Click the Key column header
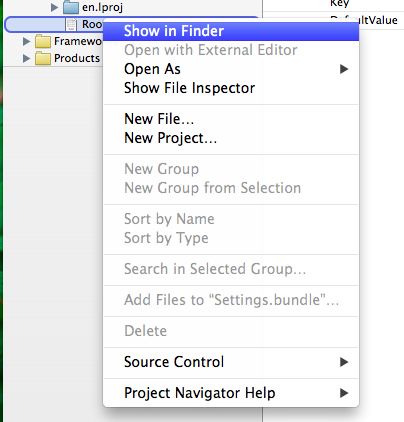Viewport: 404px width, 422px height. click(339, 3)
